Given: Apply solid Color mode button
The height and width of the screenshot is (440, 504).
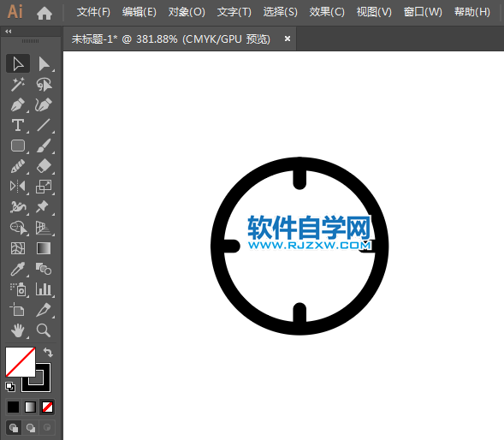Looking at the screenshot, I should coord(13,407).
